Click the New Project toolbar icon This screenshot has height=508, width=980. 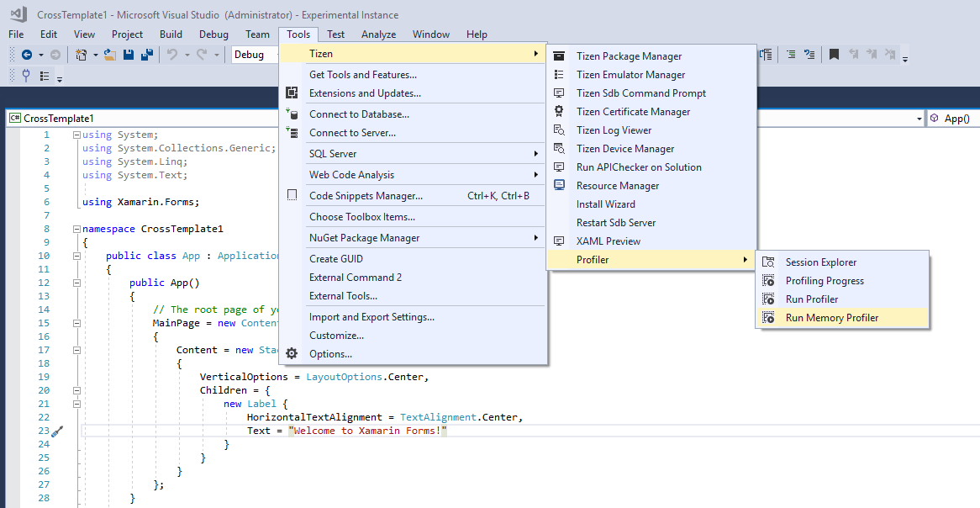pos(81,54)
